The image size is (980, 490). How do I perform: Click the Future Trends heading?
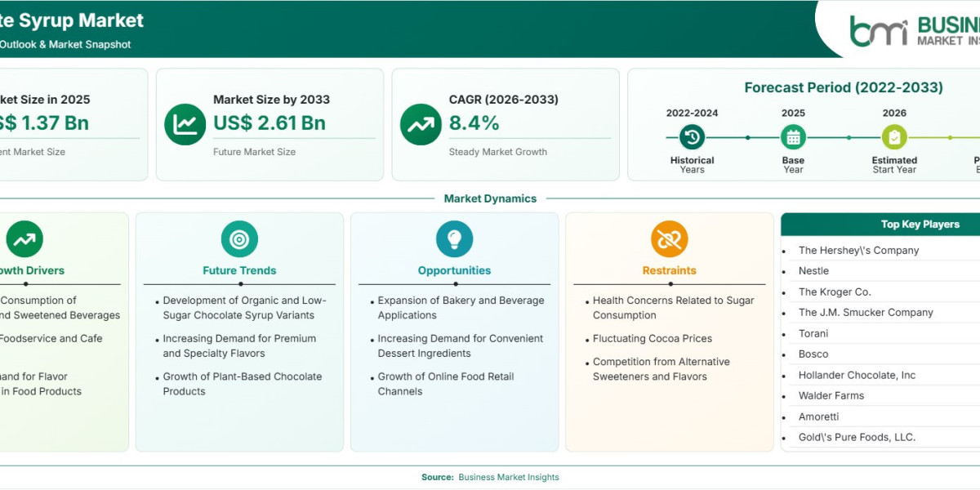point(239,270)
